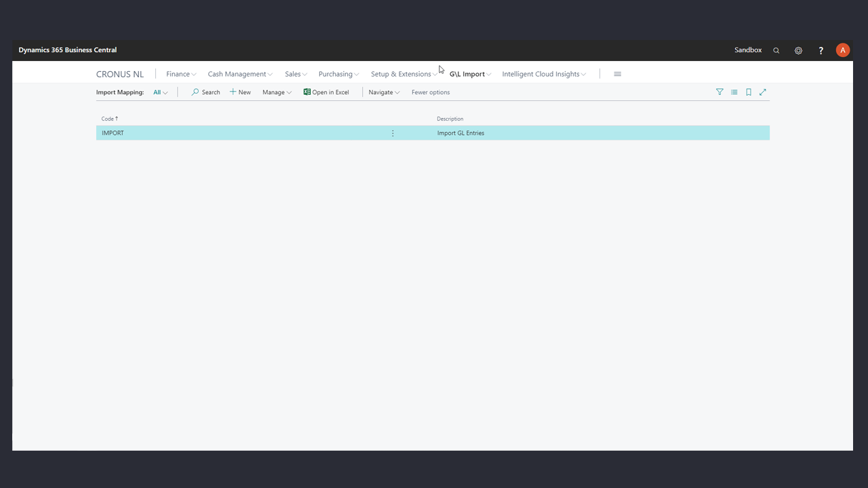Image resolution: width=868 pixels, height=488 pixels.
Task: Open the Finance menu
Action: [x=181, y=74]
